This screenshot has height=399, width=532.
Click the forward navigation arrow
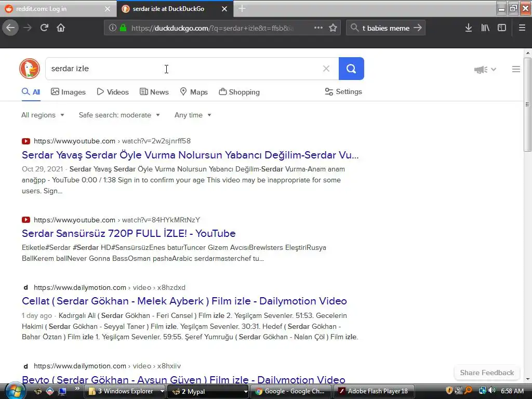tap(28, 28)
